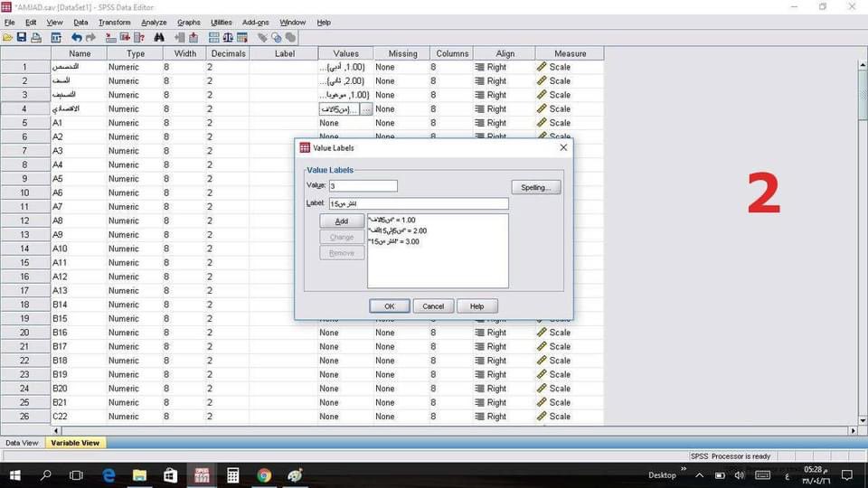Launch Microsoft Edge from the taskbar

pos(108,475)
